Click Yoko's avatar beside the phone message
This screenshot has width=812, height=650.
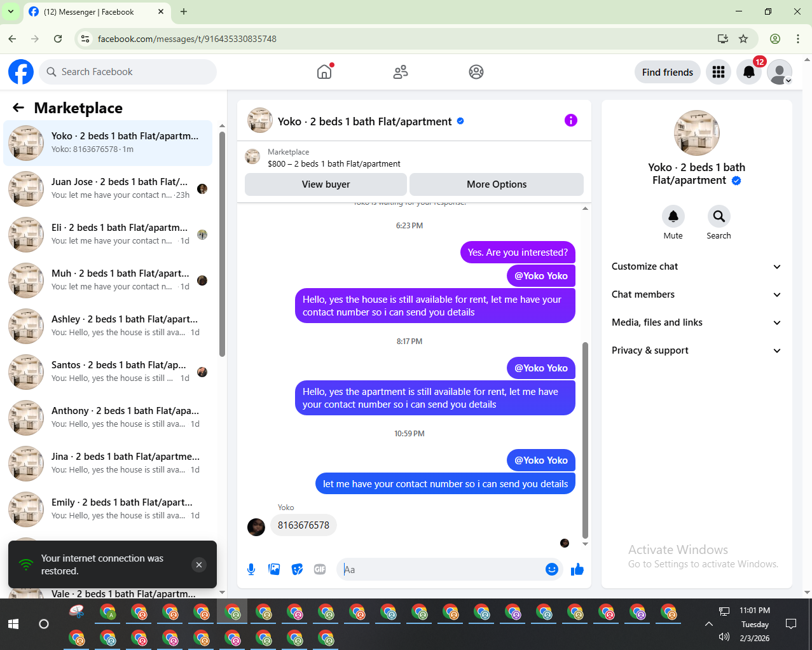click(x=256, y=527)
